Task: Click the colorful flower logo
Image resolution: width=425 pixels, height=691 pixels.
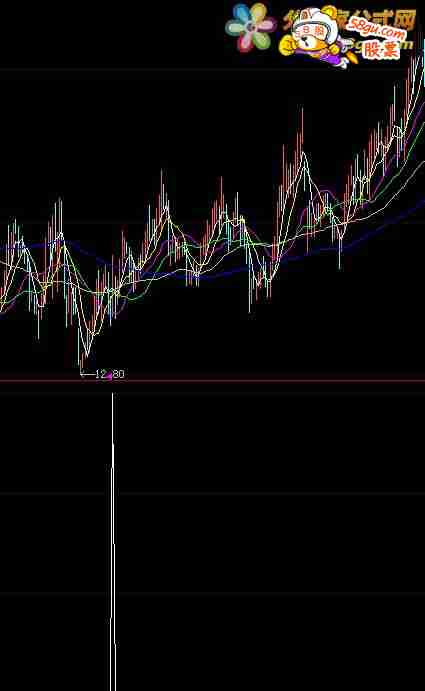Action: point(249,27)
